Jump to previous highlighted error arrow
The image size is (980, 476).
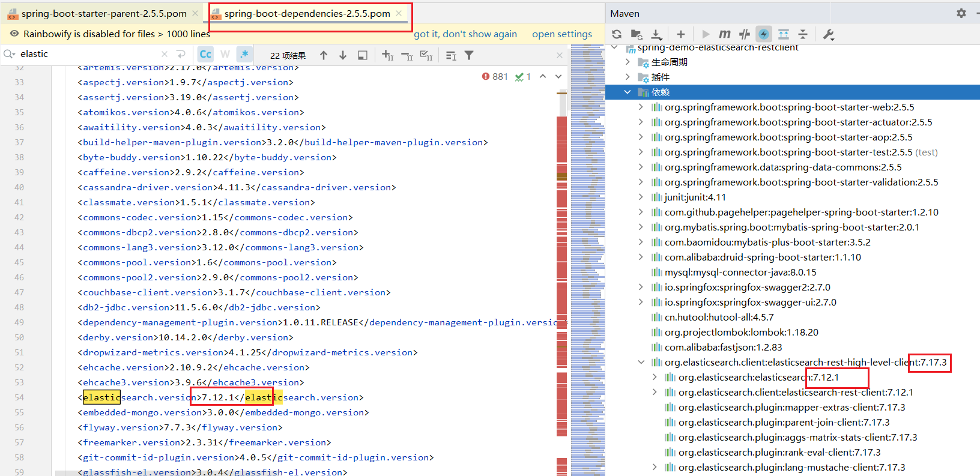click(x=543, y=76)
